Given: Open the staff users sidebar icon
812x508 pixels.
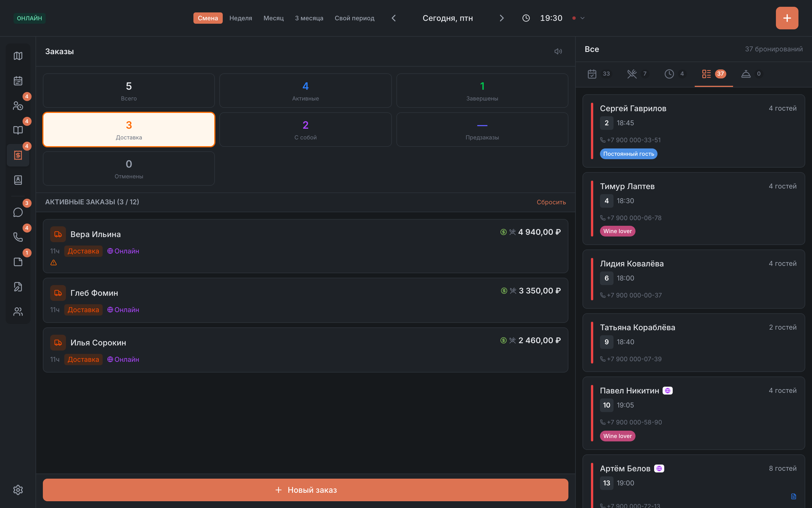Looking at the screenshot, I should [x=18, y=312].
